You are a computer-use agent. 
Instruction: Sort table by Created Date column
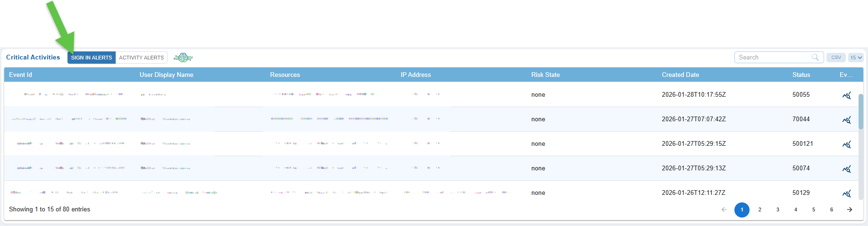680,75
